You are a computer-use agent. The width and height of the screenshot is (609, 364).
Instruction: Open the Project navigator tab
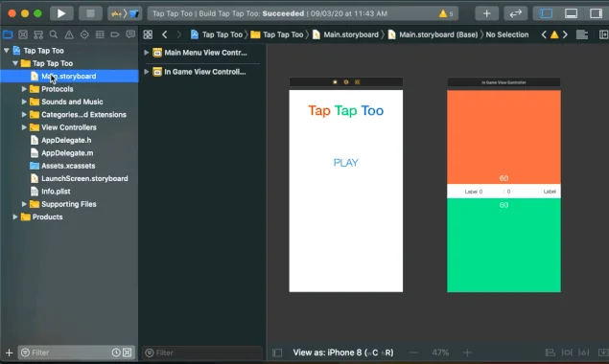point(8,34)
